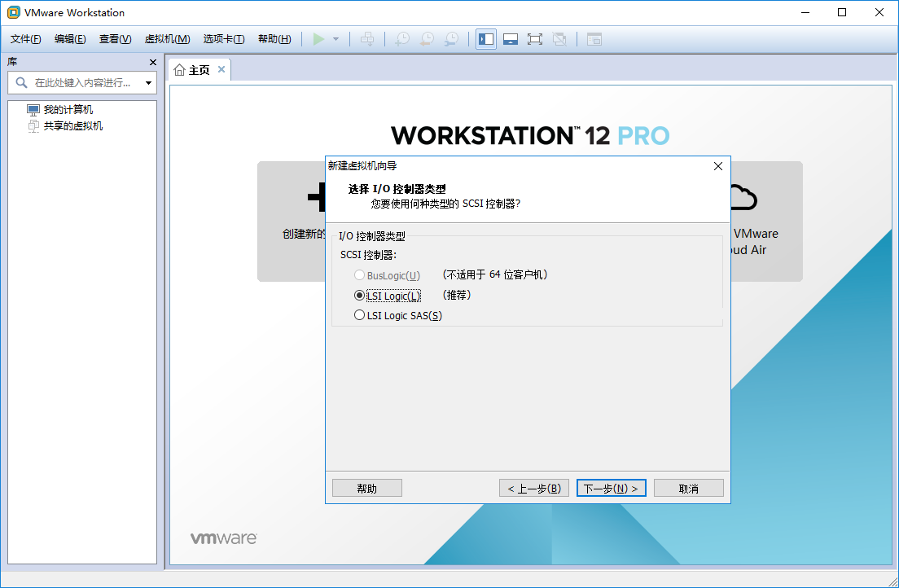Select the LSI Logic SAS radio button
Viewport: 899px width, 588px height.
pos(359,315)
